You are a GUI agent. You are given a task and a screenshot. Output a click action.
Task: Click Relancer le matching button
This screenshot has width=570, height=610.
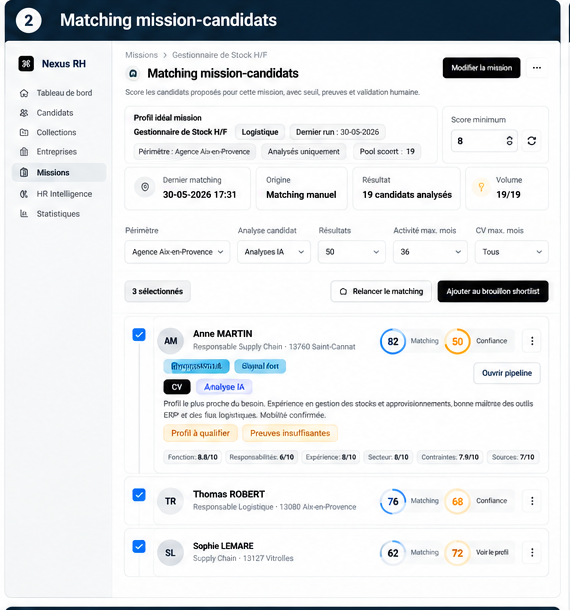pos(381,291)
